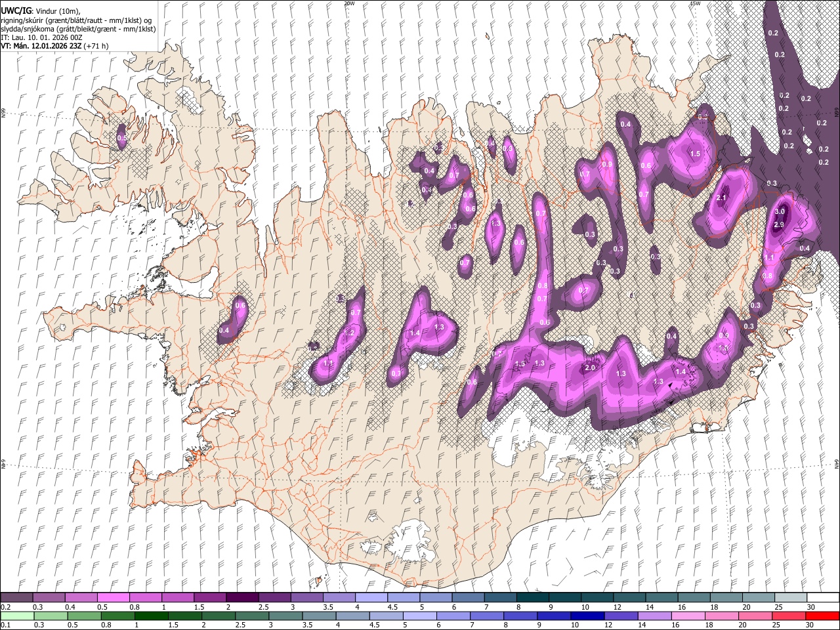
Task: Click the deep blue 10 swatch in the bottom legend row
Action: click(587, 616)
